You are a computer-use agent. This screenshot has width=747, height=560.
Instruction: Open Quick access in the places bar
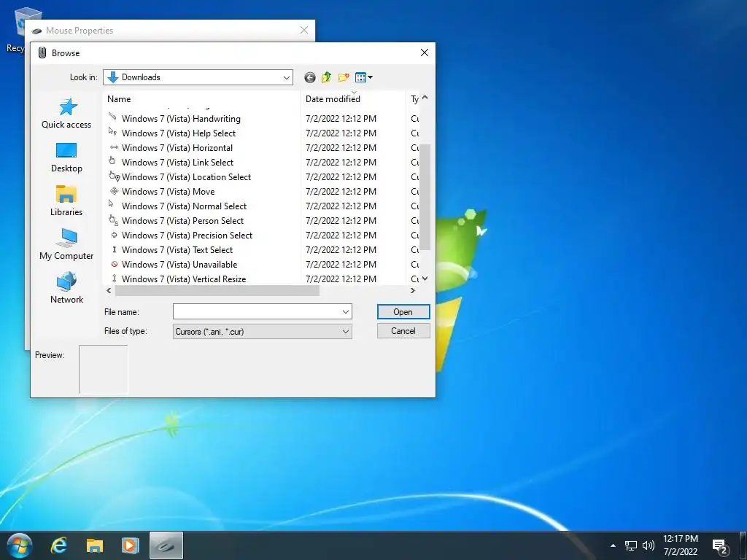[x=66, y=113]
